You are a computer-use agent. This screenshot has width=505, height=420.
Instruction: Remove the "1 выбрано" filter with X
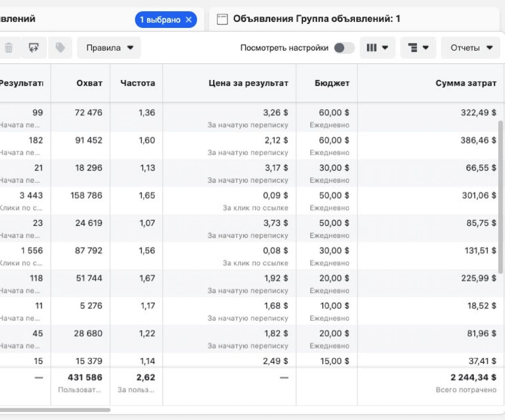point(189,19)
